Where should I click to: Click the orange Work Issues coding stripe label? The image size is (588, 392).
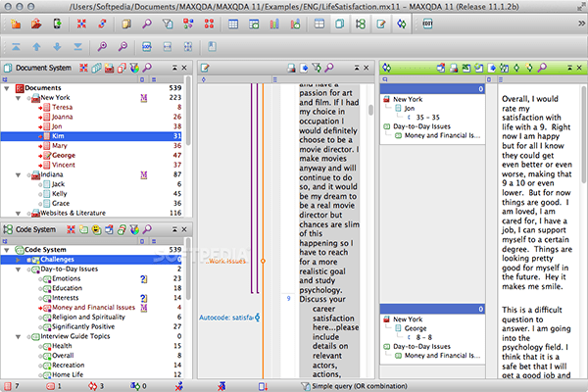[226, 262]
